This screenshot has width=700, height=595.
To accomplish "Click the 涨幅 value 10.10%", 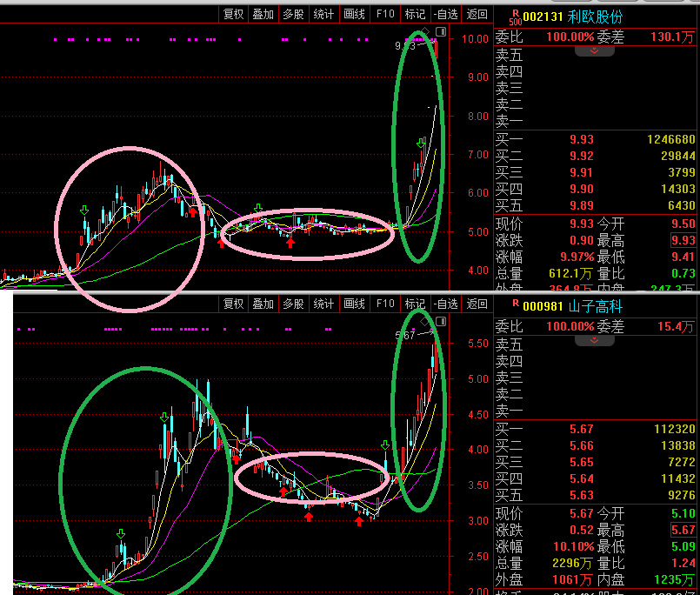I will pos(573,547).
